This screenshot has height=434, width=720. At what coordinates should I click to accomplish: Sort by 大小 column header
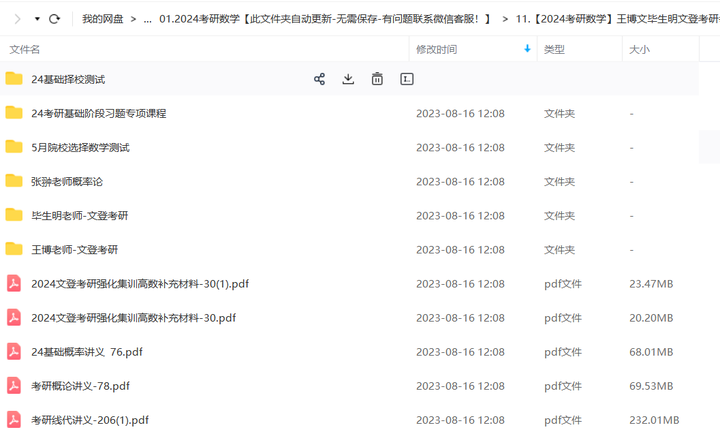[639, 49]
